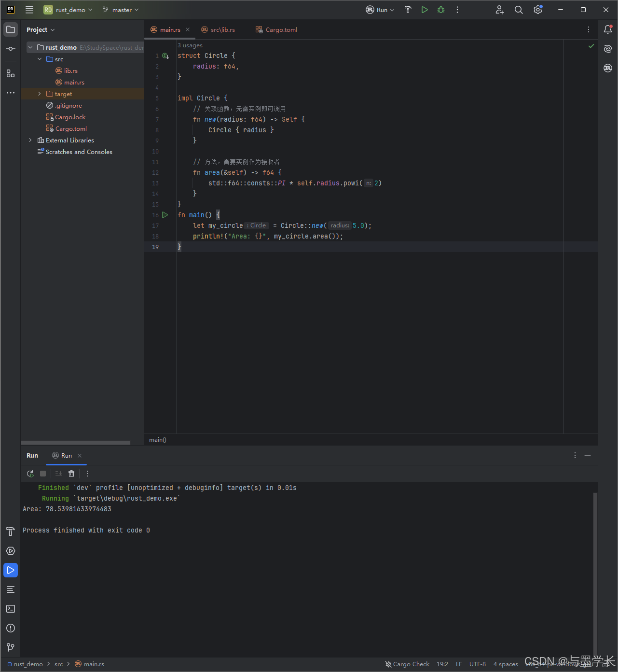Image resolution: width=618 pixels, height=672 pixels.
Task: Select the Run tool window title tab
Action: click(32, 456)
